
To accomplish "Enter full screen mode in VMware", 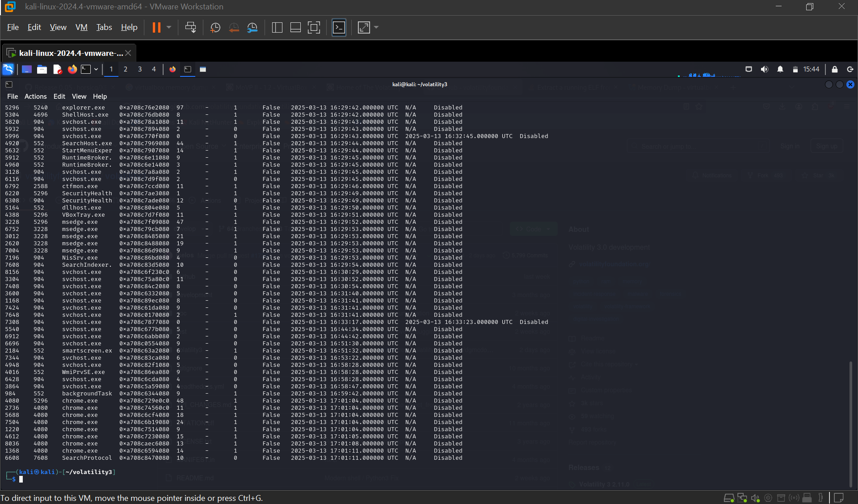I will pos(314,28).
